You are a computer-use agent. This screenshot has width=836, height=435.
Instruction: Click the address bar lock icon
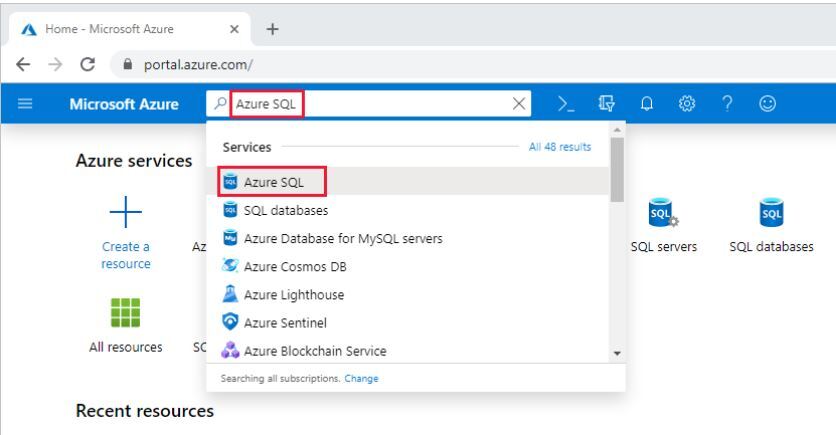pos(127,65)
